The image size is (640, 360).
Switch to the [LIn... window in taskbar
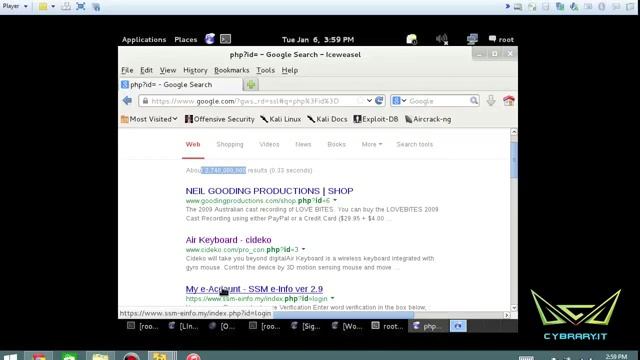point(184,326)
